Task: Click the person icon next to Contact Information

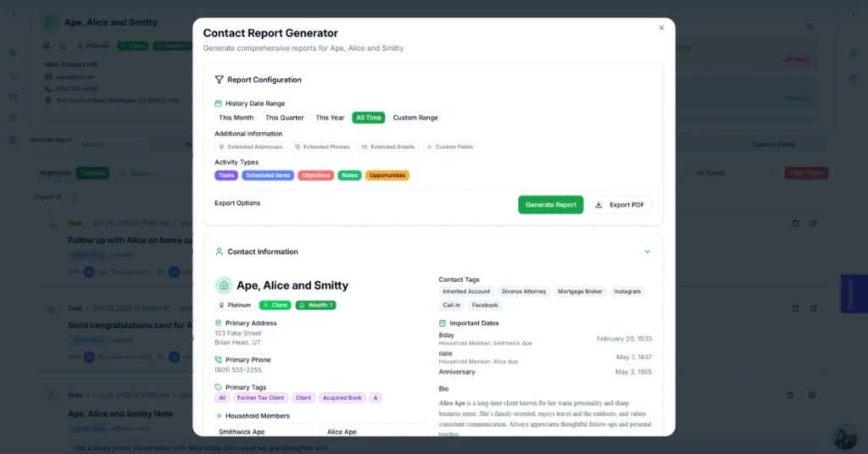Action: coord(220,252)
